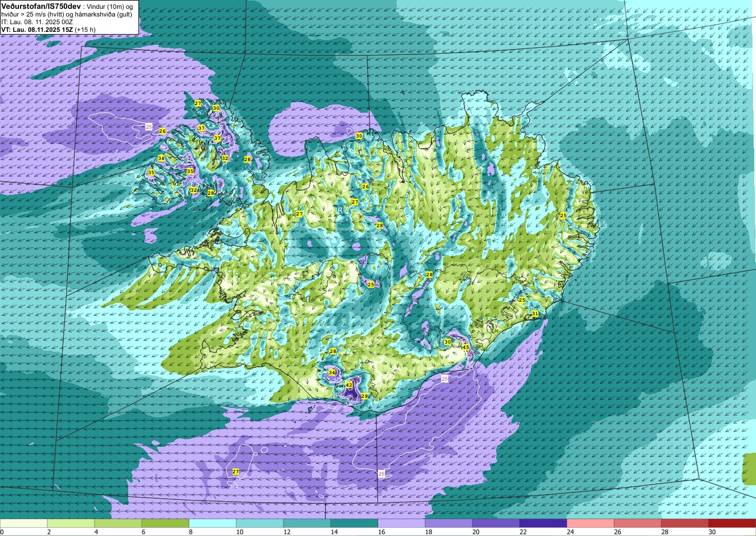The width and height of the screenshot is (756, 536).
Task: Click the salmon 26–28 m/s legend swatch
Action: (x=638, y=523)
